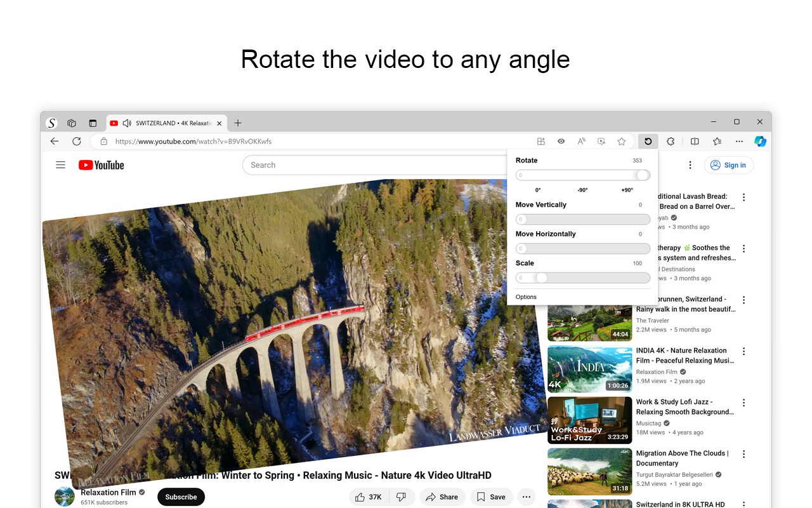812x508 pixels.
Task: Open options for Switzerland 8K video
Action: [744, 505]
